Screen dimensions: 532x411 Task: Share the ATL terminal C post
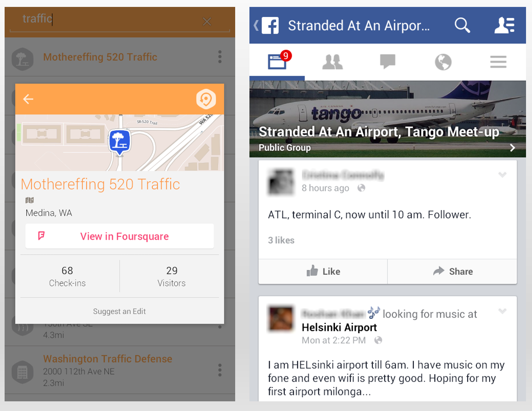click(452, 271)
